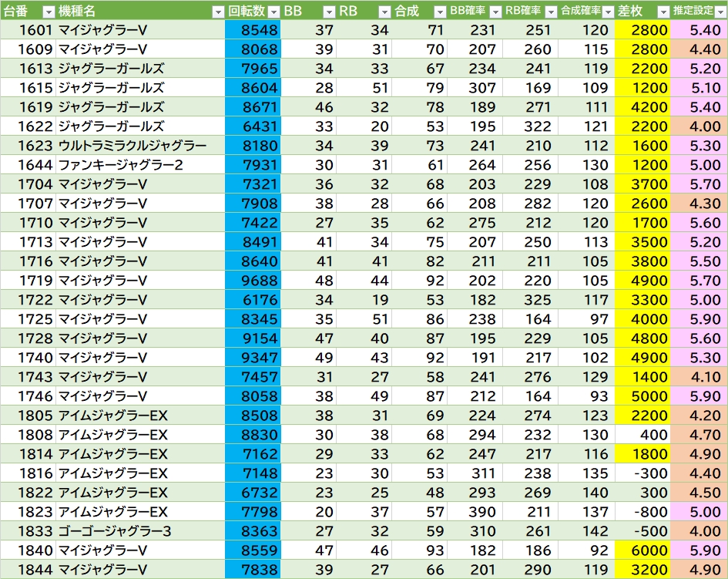728x579 pixels.
Task: Select machine number cell 1716
Action: coord(28,261)
